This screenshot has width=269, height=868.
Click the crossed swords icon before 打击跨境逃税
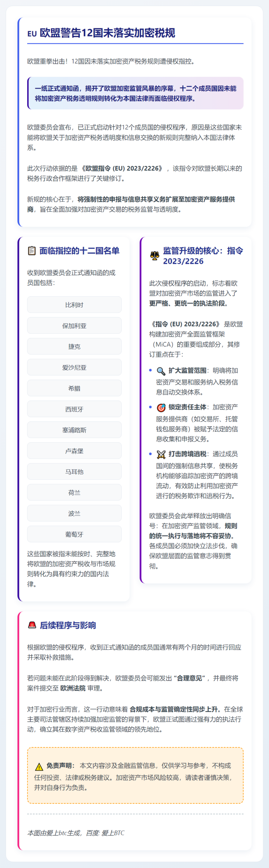[161, 454]
